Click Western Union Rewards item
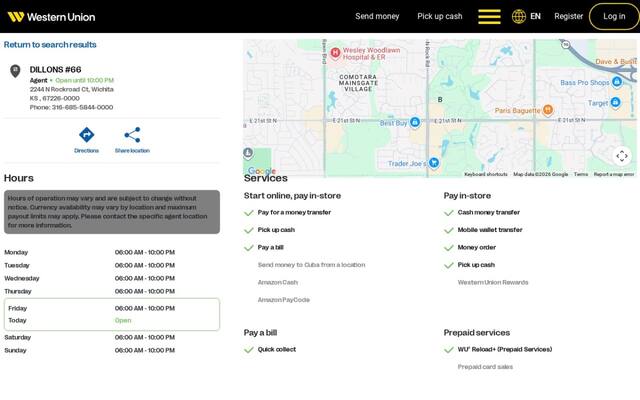The image size is (640, 400). point(493,282)
